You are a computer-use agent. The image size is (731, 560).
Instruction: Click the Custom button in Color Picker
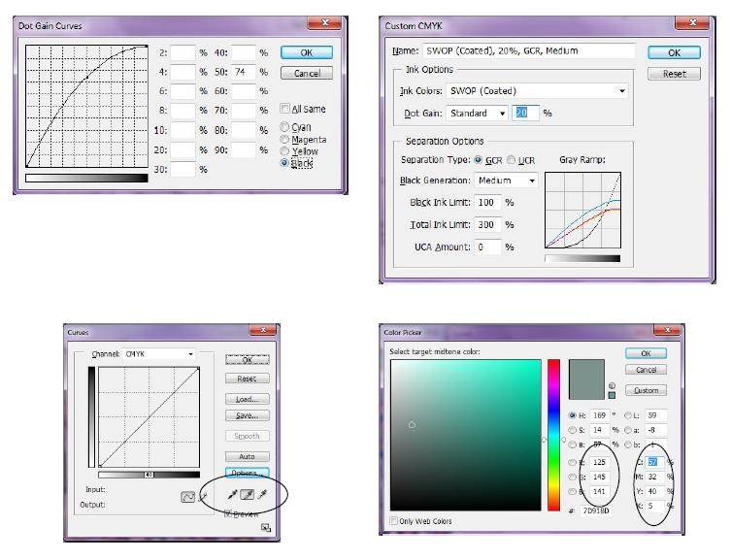tap(647, 390)
